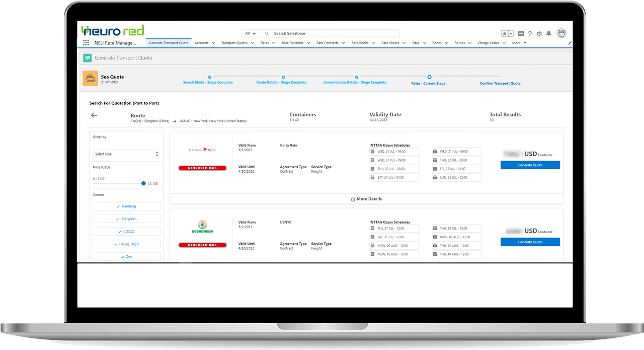The width and height of the screenshot is (644, 350).
Task: Open the Help question mark icon
Action: click(x=530, y=34)
